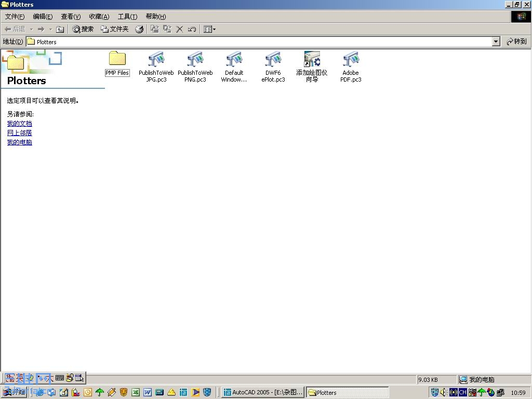532x399 pixels.
Task: Switch to AutoCAD 2005 taskbar button
Action: tap(263, 393)
